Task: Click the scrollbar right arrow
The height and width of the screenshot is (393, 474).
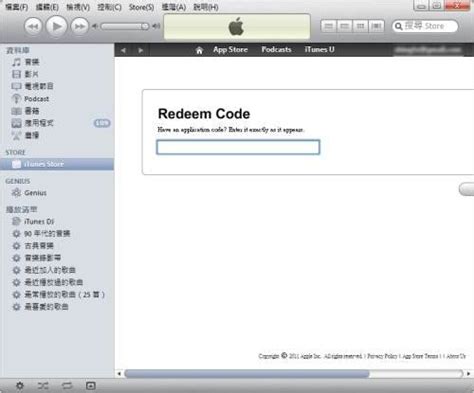Action: click(x=468, y=374)
